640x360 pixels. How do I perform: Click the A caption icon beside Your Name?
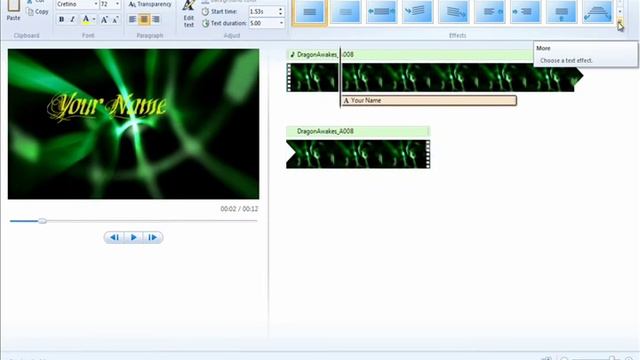pyautogui.click(x=346, y=100)
